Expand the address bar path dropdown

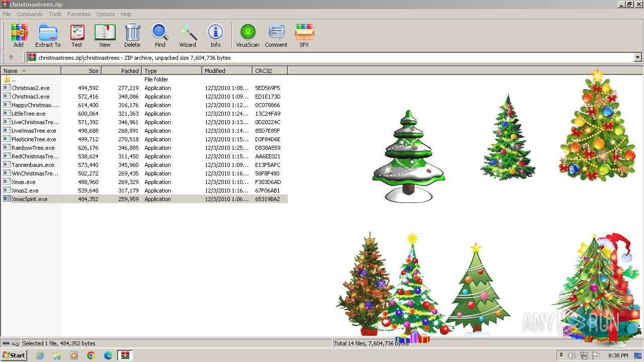(637, 58)
